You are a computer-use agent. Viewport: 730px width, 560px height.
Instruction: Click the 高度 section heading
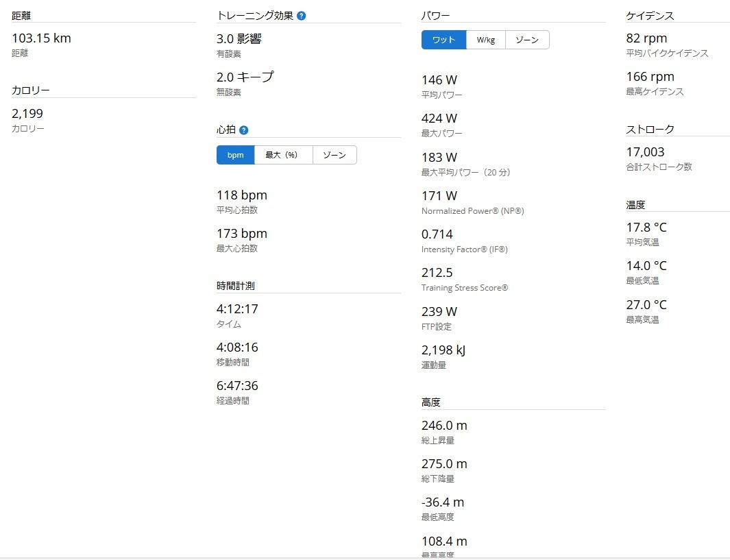click(x=430, y=402)
